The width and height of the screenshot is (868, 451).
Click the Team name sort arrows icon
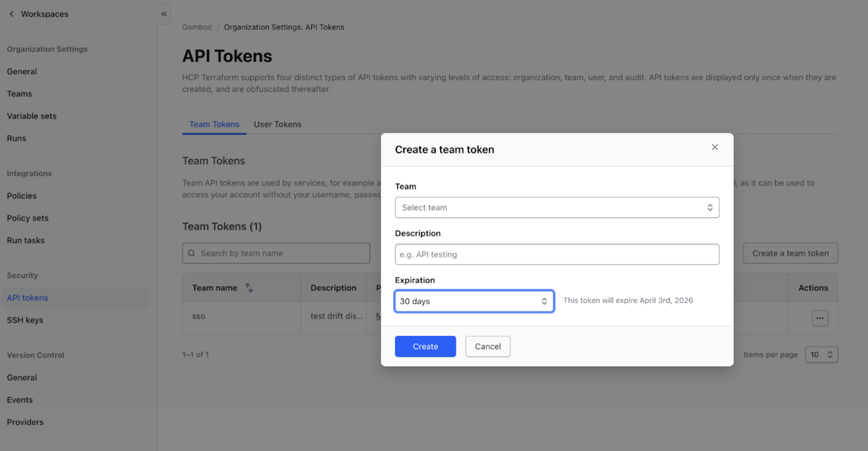point(249,288)
